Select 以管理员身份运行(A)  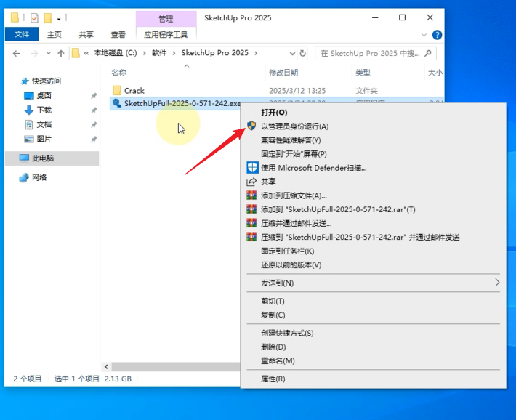point(295,126)
